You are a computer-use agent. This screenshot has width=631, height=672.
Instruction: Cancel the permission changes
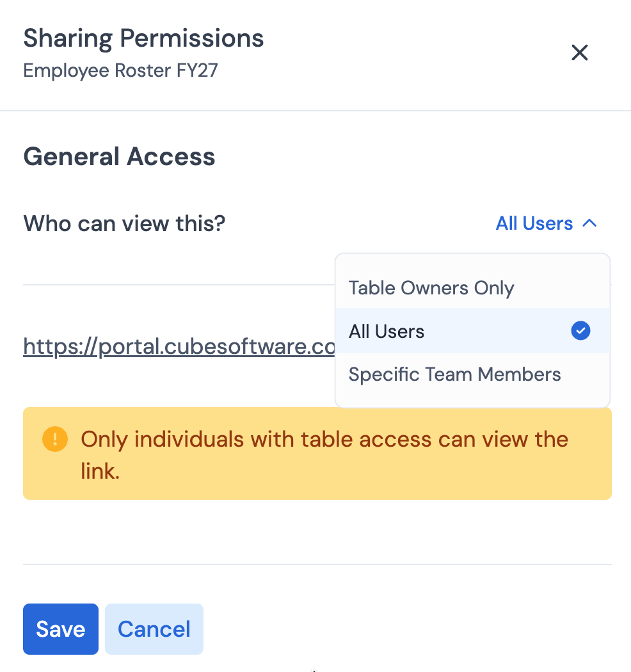click(154, 628)
